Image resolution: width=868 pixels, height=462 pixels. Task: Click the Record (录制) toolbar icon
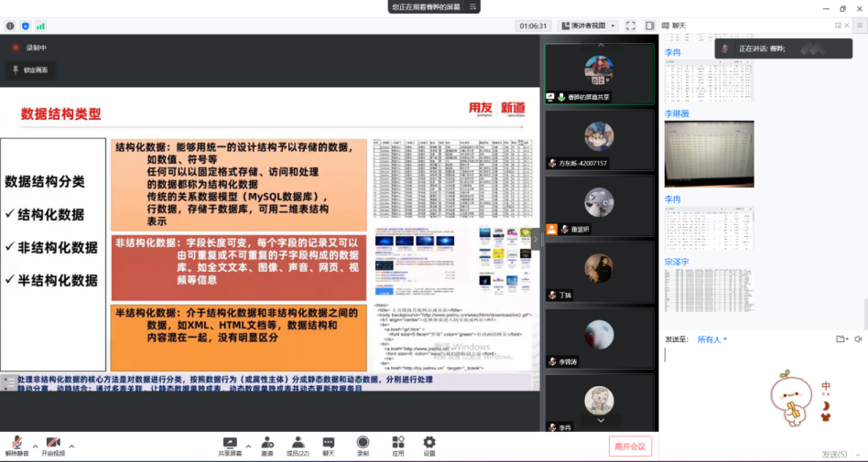[363, 446]
